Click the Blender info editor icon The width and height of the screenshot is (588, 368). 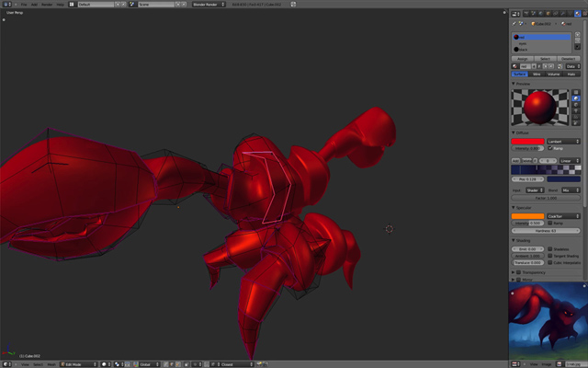[x=6, y=5]
